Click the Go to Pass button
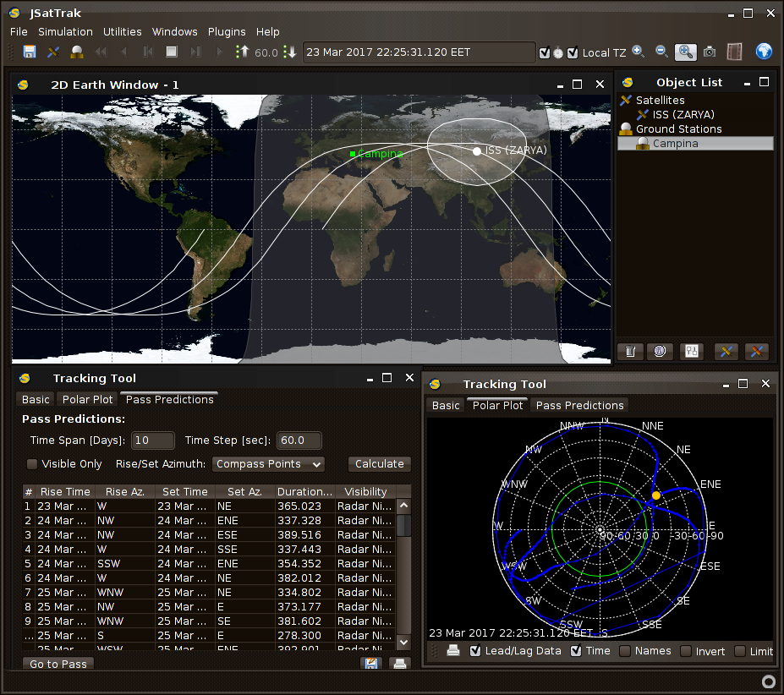The height and width of the screenshot is (695, 784). tap(58, 664)
